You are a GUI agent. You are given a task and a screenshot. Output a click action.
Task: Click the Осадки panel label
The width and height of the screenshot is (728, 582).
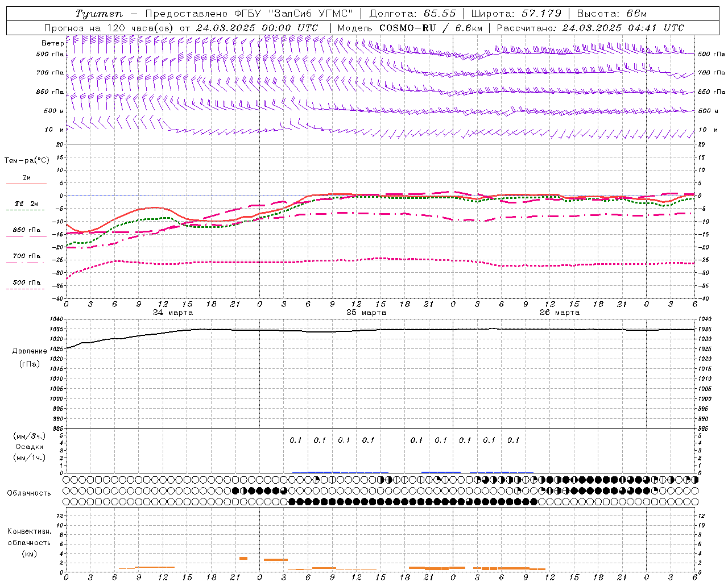point(30,447)
